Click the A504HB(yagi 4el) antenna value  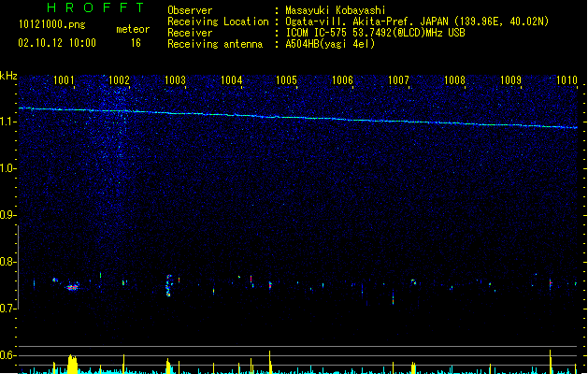(x=330, y=44)
